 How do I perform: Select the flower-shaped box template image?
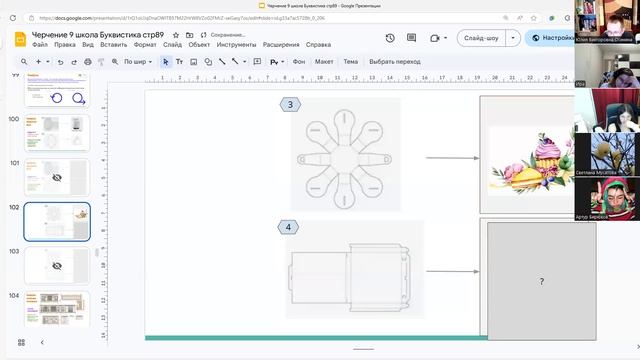coord(346,154)
